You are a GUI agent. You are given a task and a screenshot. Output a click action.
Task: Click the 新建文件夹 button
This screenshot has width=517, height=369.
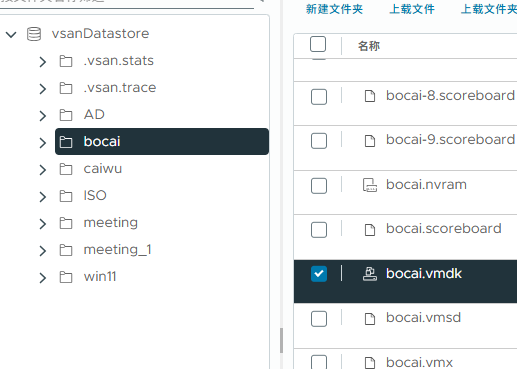point(334,9)
